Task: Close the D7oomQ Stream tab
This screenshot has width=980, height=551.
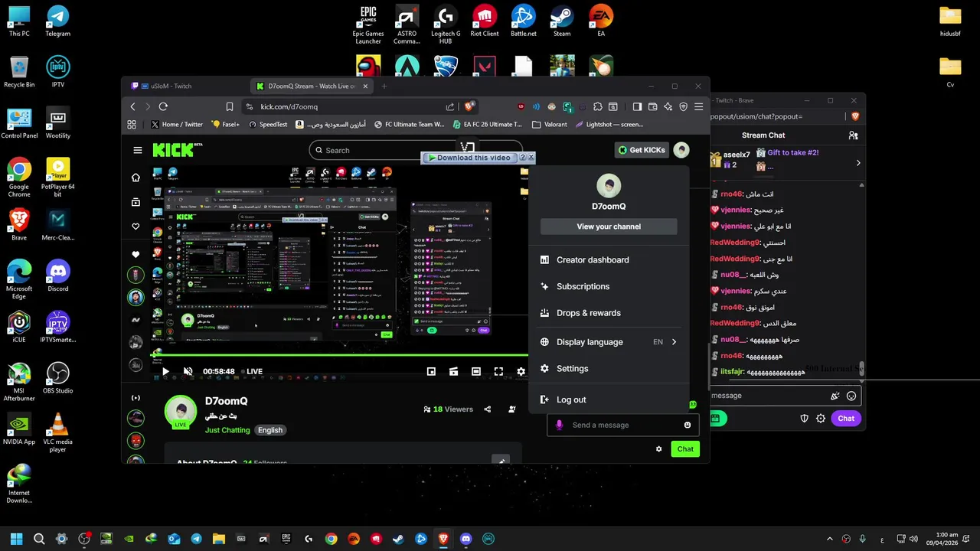Action: click(x=365, y=86)
